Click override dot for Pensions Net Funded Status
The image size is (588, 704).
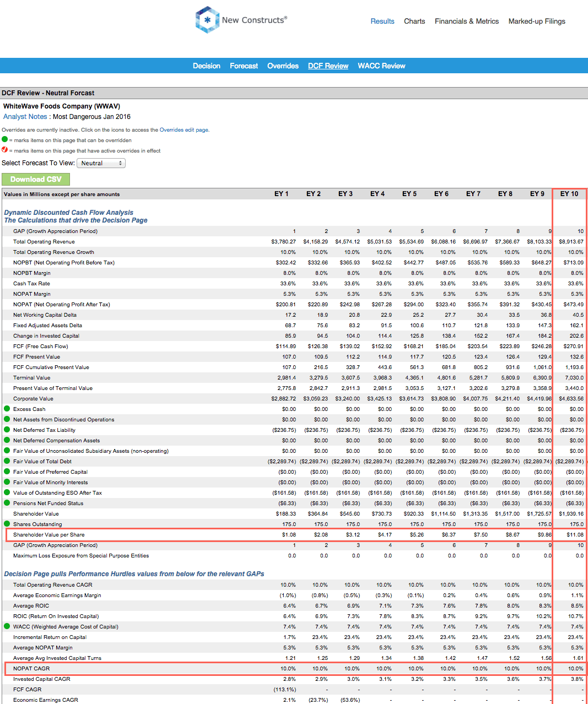pos(7,503)
